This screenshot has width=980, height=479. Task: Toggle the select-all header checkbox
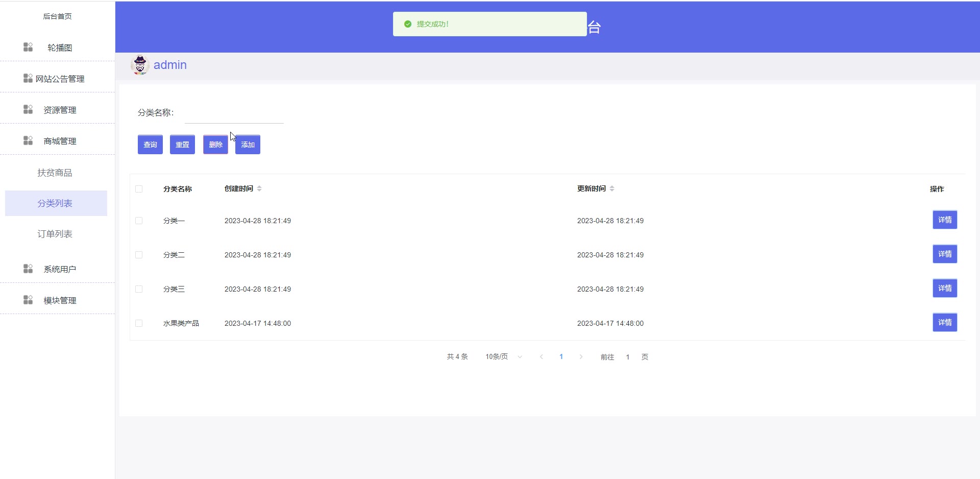pos(139,189)
